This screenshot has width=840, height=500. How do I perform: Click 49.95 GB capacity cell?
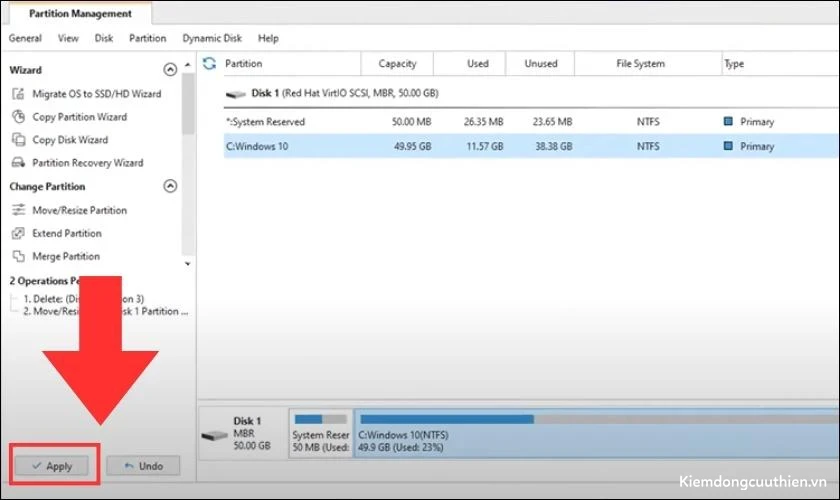click(412, 146)
